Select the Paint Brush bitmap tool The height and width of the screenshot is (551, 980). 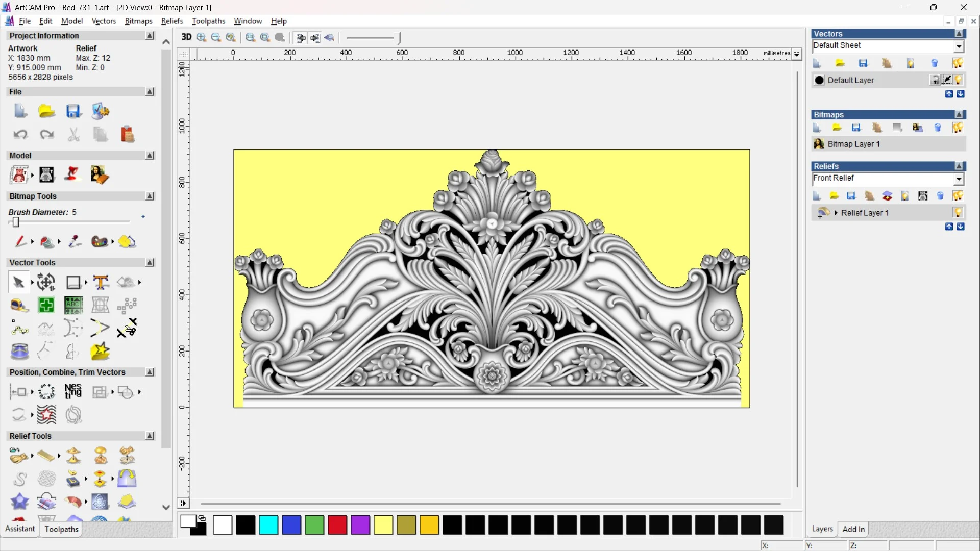point(19,241)
